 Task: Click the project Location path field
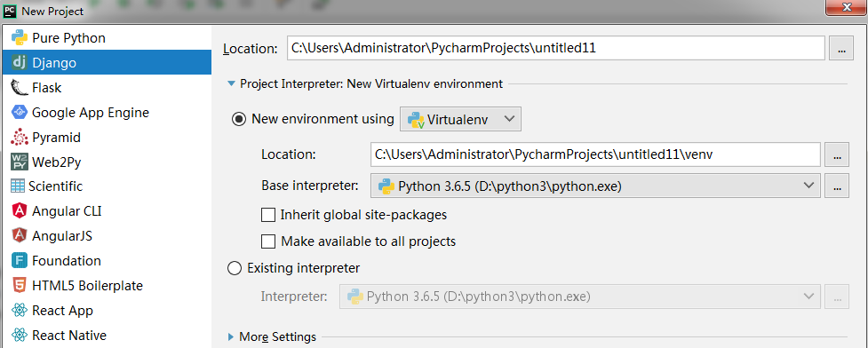[556, 48]
